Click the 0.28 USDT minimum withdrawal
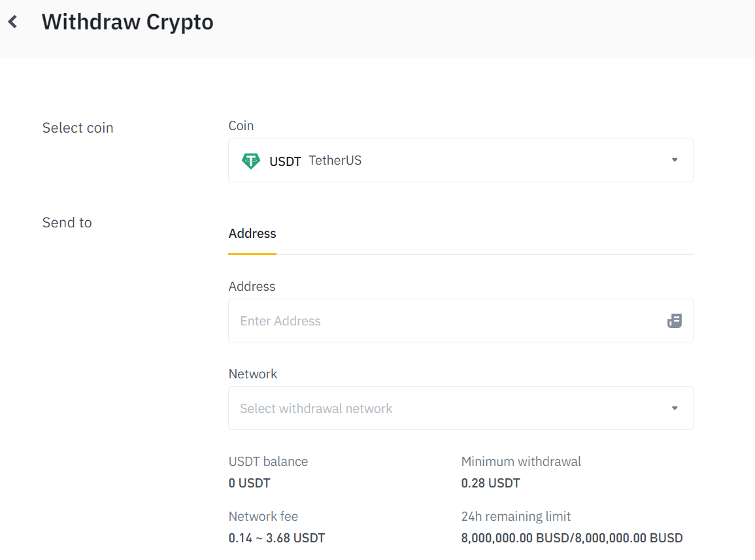This screenshot has width=755, height=560. click(x=490, y=484)
